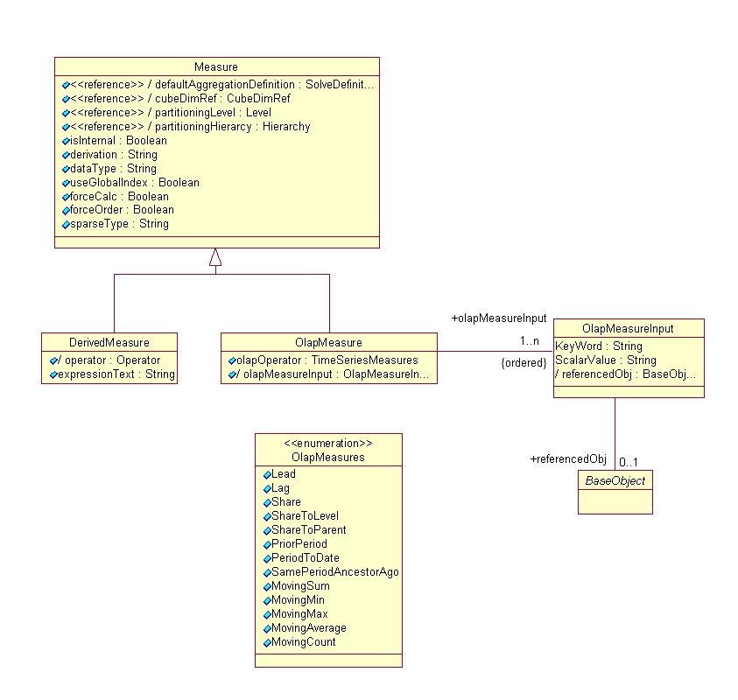Select the Lag enumeration literal
Image resolution: width=738 pixels, height=700 pixels.
coord(280,488)
